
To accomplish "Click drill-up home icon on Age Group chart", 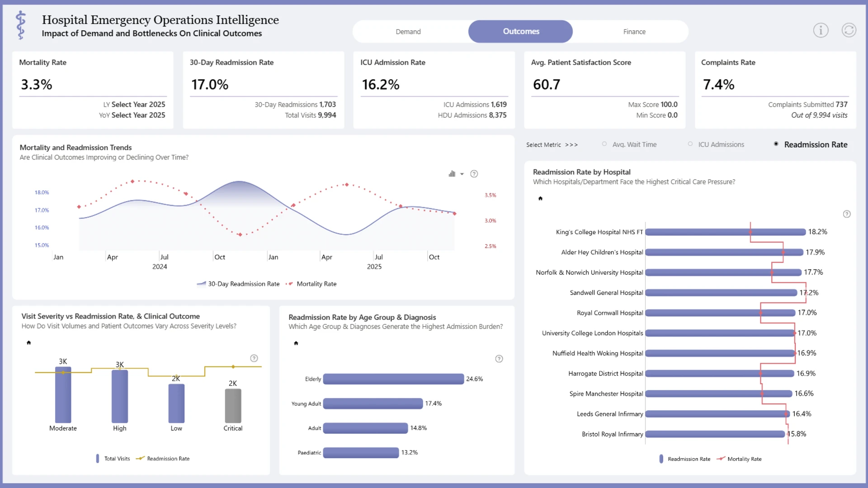I will click(x=296, y=343).
